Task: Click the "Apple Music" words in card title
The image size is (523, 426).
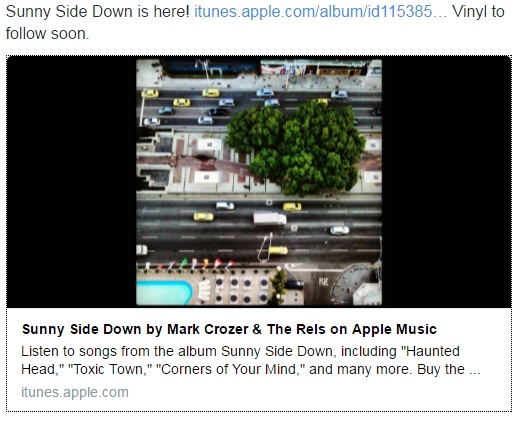Action: pos(394,329)
